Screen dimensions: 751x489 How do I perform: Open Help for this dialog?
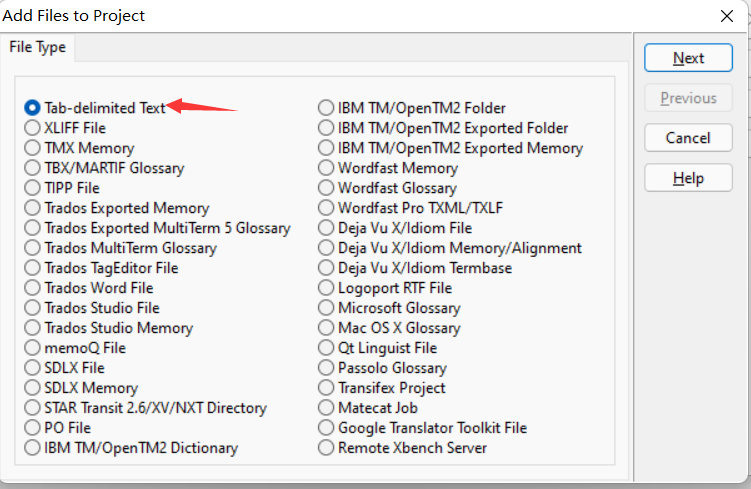point(688,178)
